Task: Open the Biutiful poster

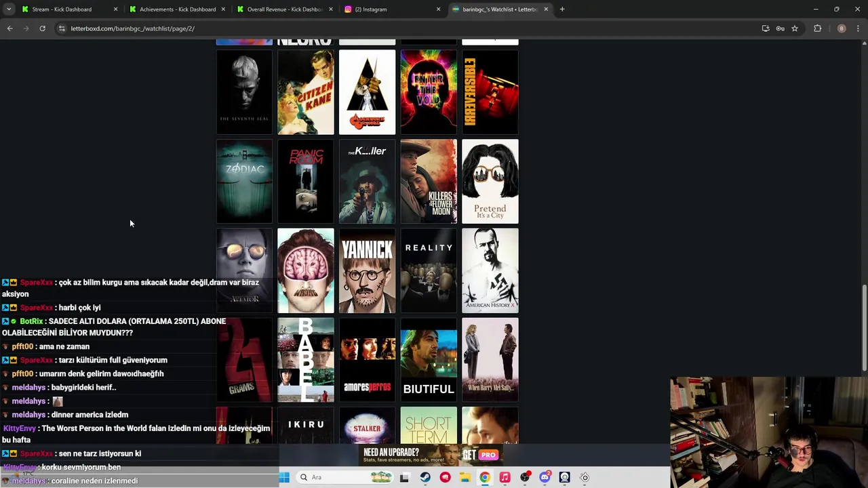Action: coord(429,361)
